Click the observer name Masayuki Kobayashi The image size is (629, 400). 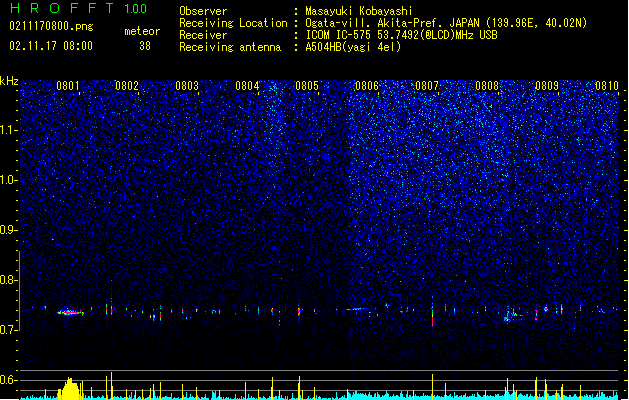(x=359, y=11)
